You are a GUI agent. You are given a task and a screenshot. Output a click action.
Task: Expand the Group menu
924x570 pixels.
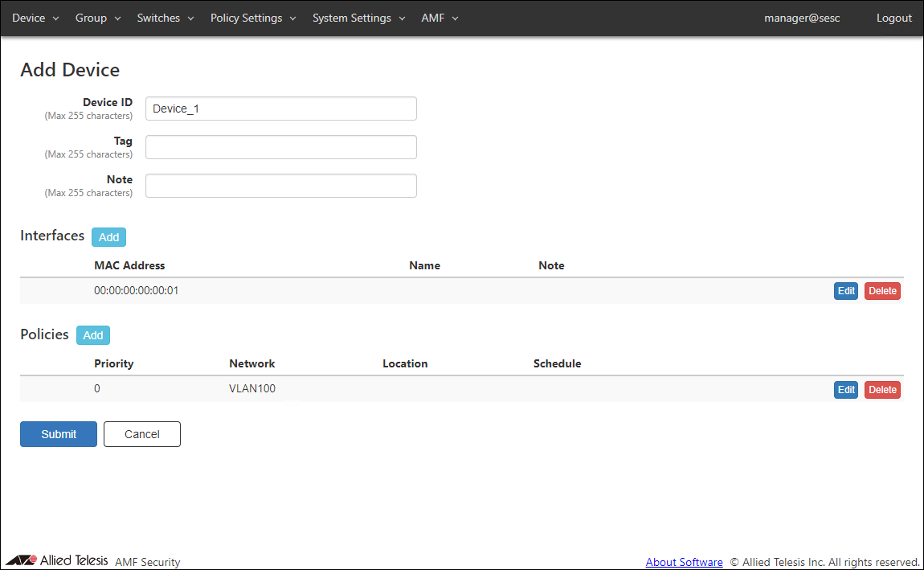[98, 18]
